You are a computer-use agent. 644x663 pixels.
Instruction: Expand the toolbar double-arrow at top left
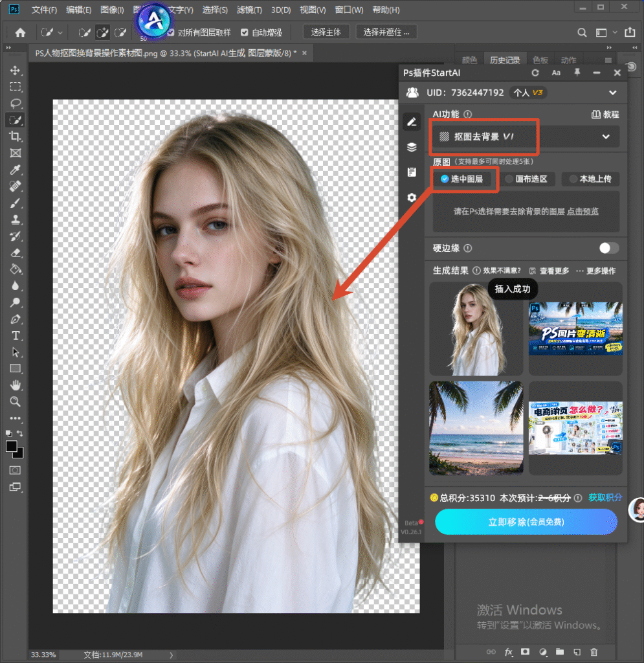(x=8, y=48)
